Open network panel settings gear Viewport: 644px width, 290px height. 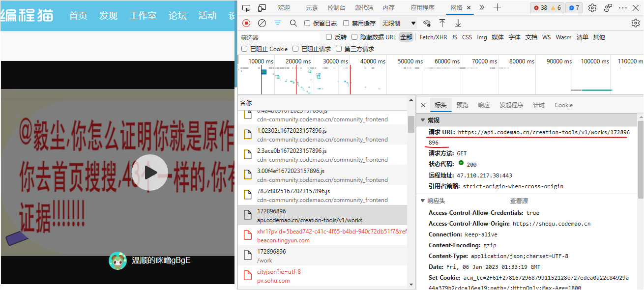(635, 23)
